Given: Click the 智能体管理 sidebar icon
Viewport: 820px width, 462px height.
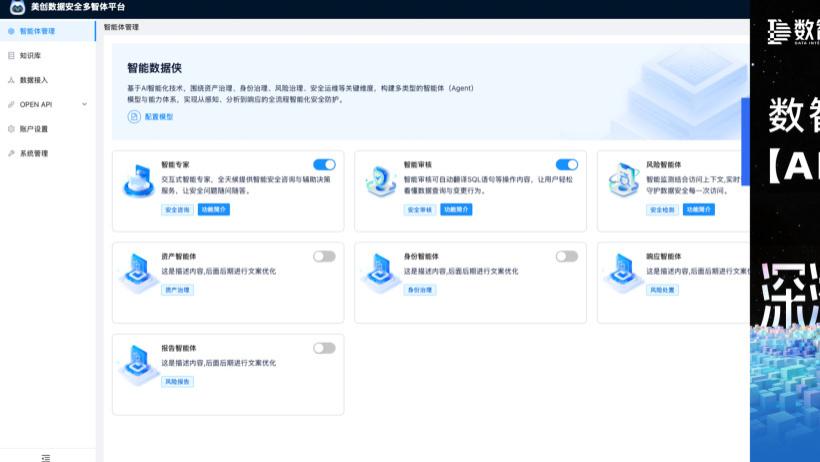Looking at the screenshot, I should pyautogui.click(x=11, y=31).
